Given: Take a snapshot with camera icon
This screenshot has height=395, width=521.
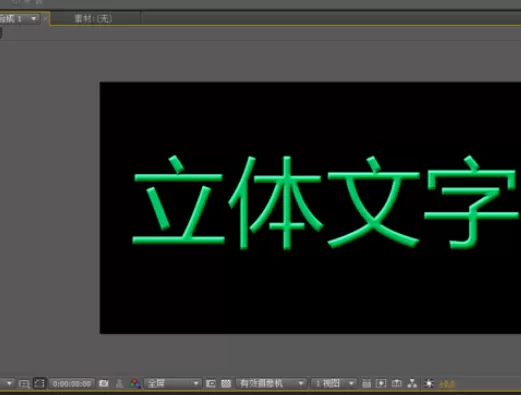Looking at the screenshot, I should tap(104, 384).
